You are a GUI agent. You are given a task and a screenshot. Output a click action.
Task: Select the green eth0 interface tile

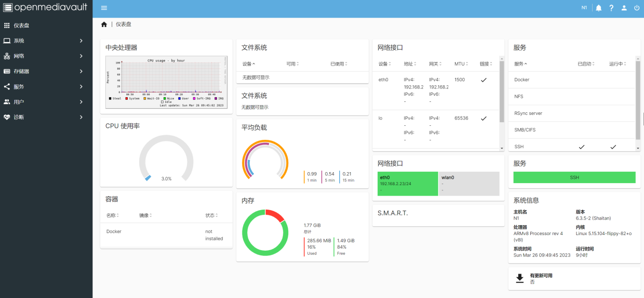pos(408,184)
